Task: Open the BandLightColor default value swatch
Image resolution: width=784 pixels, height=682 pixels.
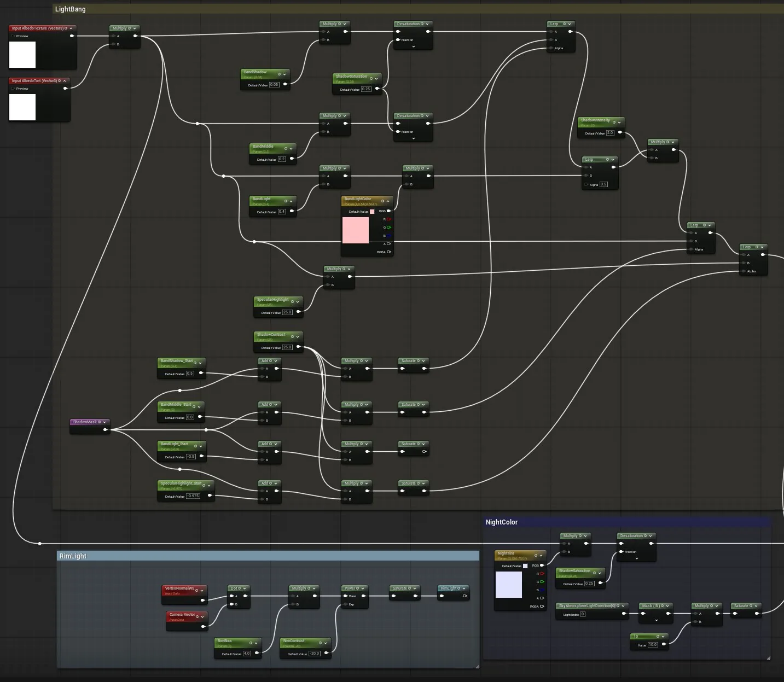Action: pyautogui.click(x=372, y=212)
